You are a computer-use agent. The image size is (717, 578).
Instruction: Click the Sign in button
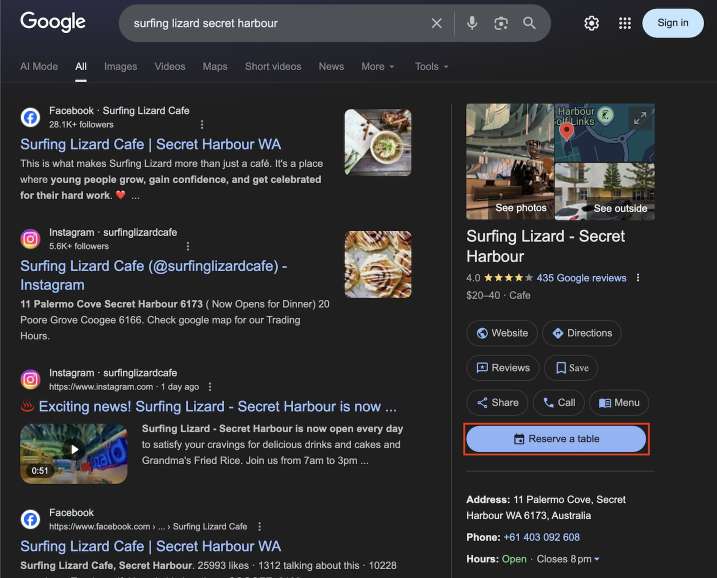tap(673, 23)
